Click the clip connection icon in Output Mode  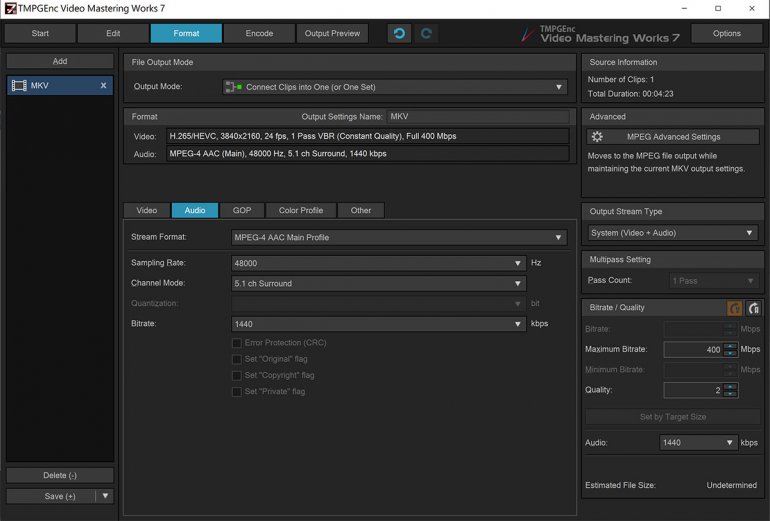233,87
